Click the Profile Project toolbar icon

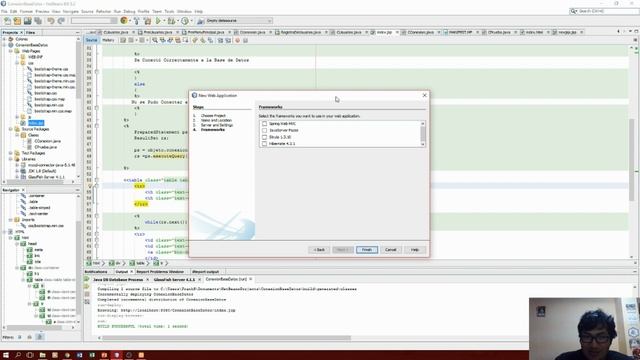(185, 21)
